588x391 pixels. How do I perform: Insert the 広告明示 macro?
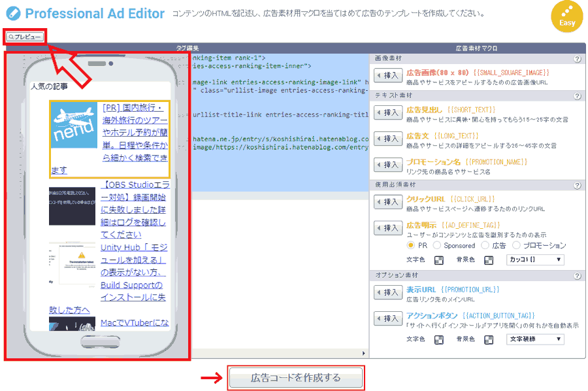(x=388, y=228)
